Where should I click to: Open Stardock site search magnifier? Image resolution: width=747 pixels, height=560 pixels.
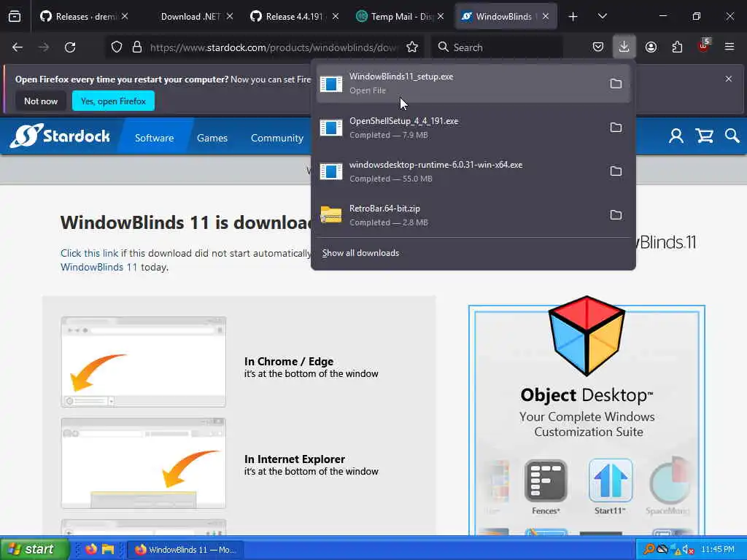click(x=732, y=136)
